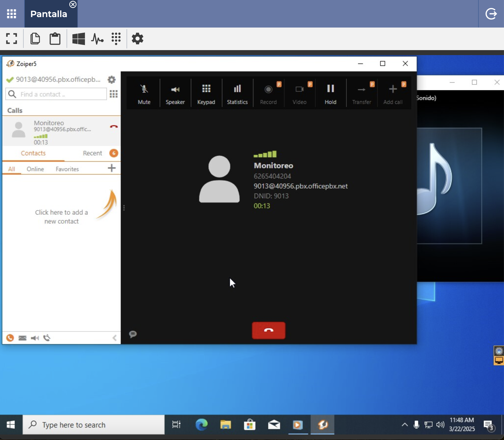The image size is (504, 440).
Task: Open the volume control tray icon
Action: click(440, 425)
